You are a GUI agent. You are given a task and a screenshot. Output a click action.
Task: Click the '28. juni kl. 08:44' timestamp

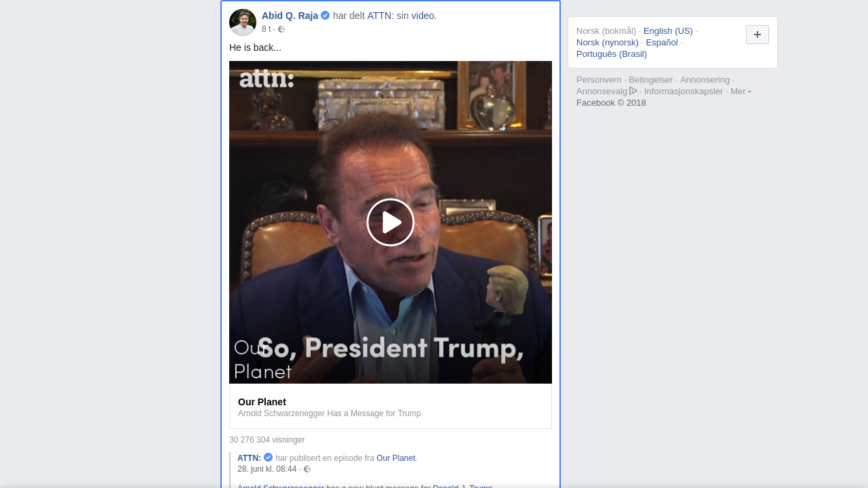(267, 469)
